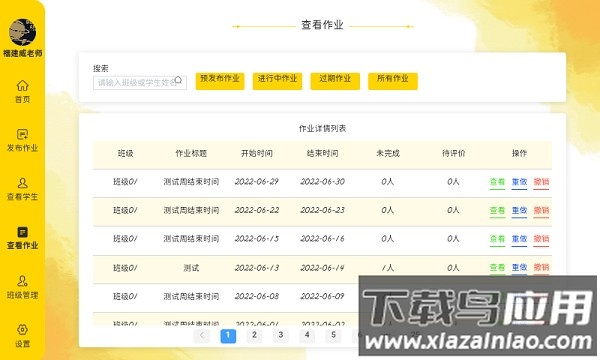
Task: Click 查看 for the 2022-06-22 homework
Action: point(497,211)
